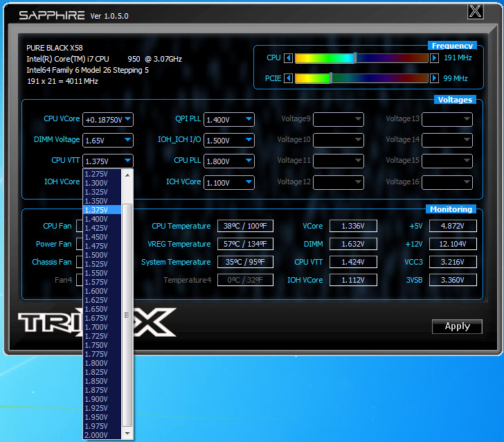504x442 pixels.
Task: Open the disabled Voltage13 dropdown
Action: pos(447,120)
